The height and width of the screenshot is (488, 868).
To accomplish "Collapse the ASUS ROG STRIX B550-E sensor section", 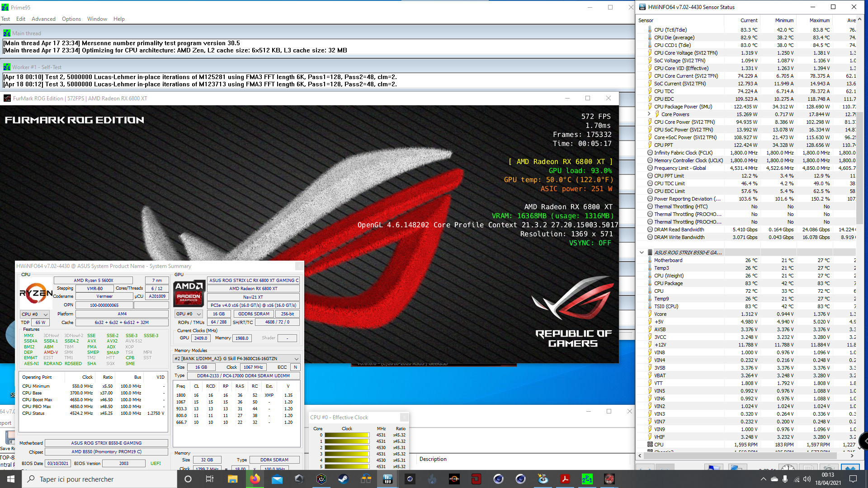I will point(642,253).
